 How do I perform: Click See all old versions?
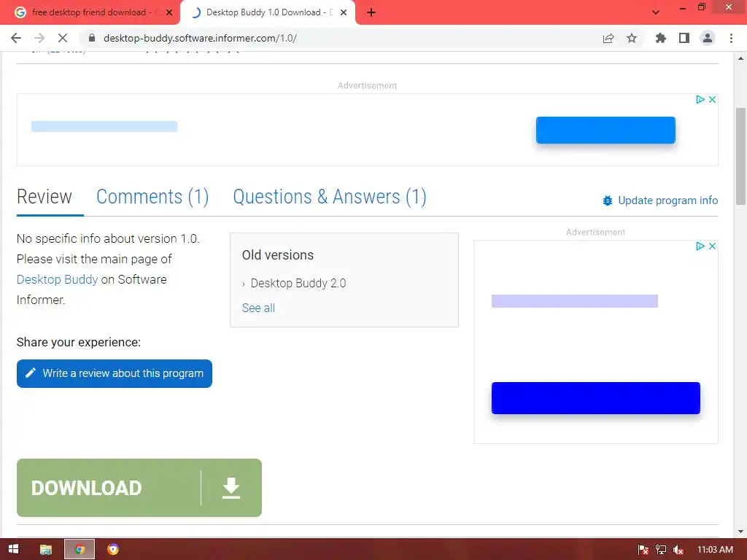(258, 308)
